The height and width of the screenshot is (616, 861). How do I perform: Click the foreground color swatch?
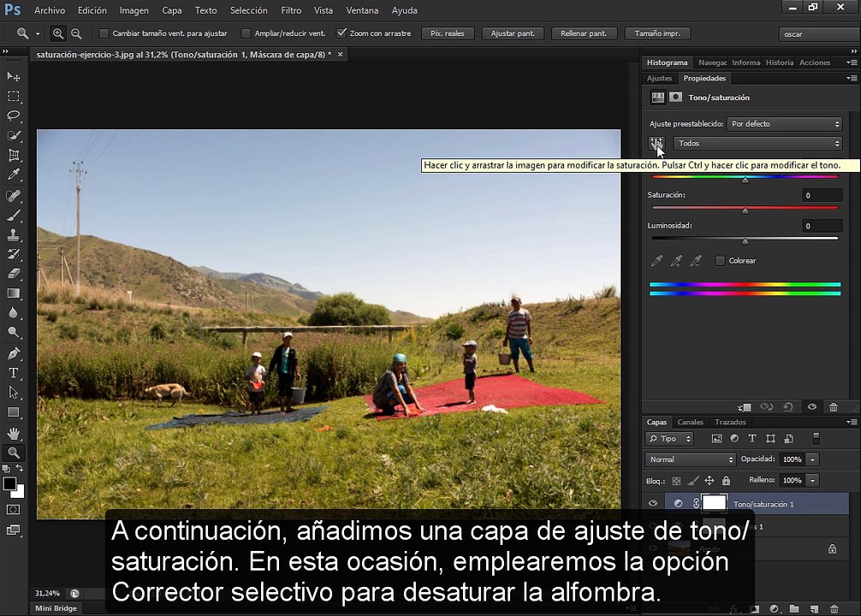[9, 483]
